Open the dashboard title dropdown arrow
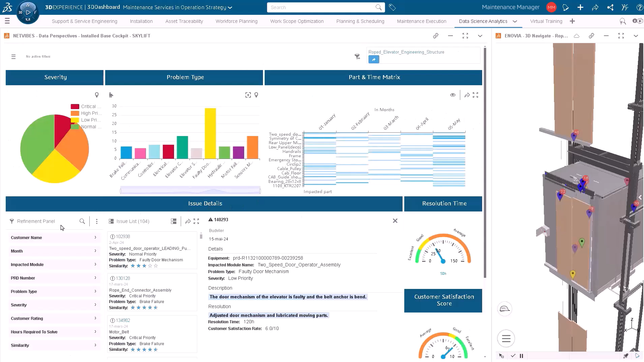 [x=230, y=7]
